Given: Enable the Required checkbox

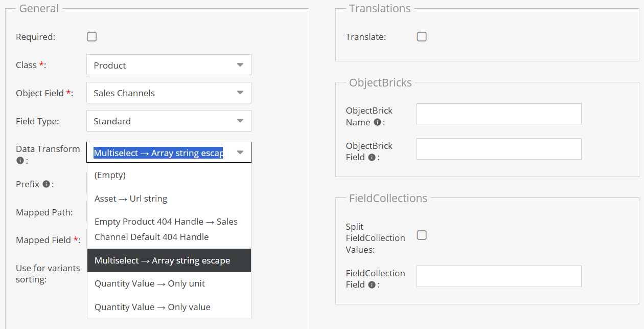Looking at the screenshot, I should click(x=92, y=37).
